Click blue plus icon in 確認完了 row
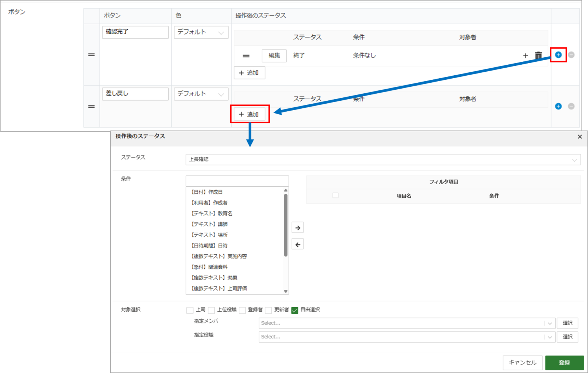Screen dimensions: 588x373 [558, 55]
